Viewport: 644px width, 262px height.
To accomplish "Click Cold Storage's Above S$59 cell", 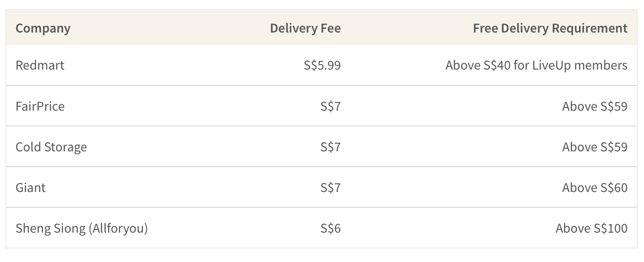I will click(595, 147).
